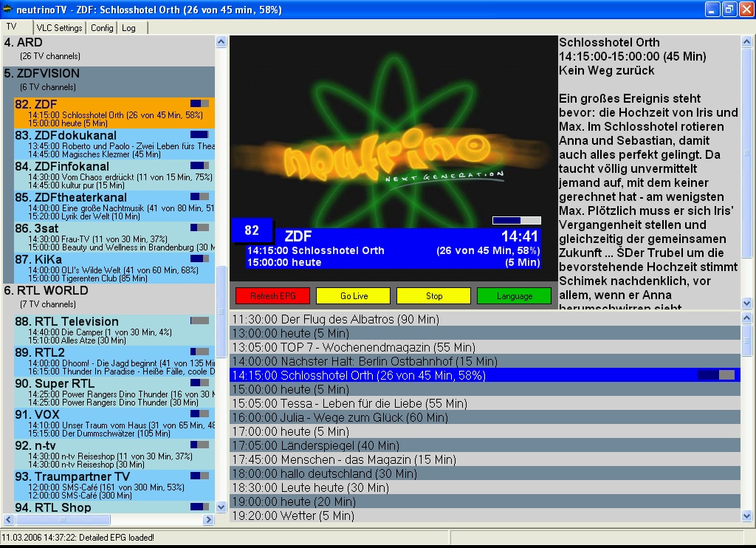Click channel list horizontal scroll left arrow
Viewport: 756px width, 548px height.
click(x=8, y=519)
